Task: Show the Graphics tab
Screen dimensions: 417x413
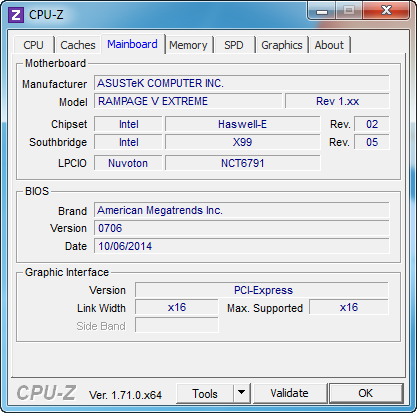Action: pyautogui.click(x=282, y=45)
